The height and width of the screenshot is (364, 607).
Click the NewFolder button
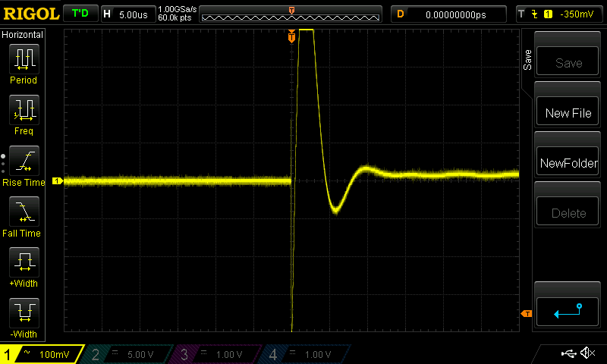[x=568, y=162]
